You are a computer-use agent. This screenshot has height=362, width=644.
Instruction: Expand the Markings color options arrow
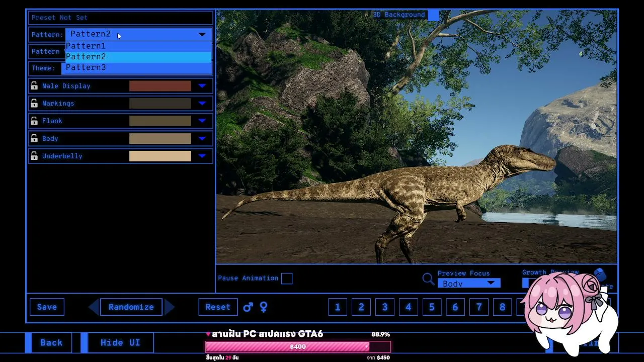coord(202,104)
